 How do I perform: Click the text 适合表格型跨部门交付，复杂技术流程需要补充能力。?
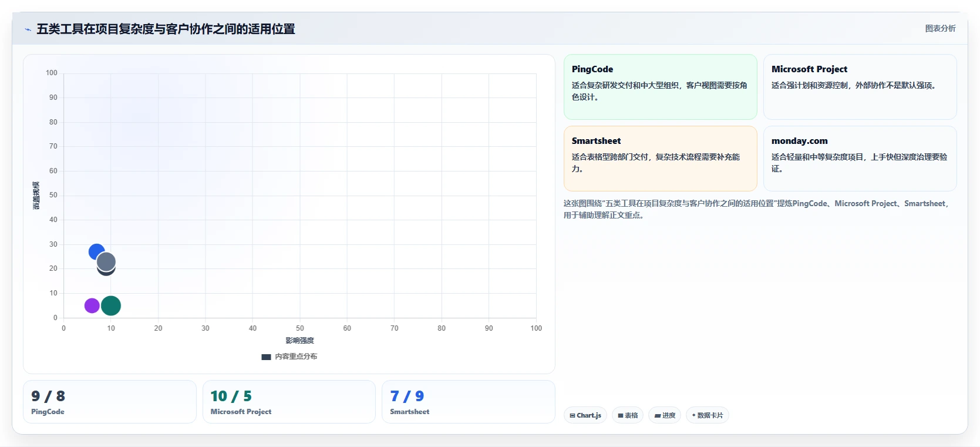(656, 163)
